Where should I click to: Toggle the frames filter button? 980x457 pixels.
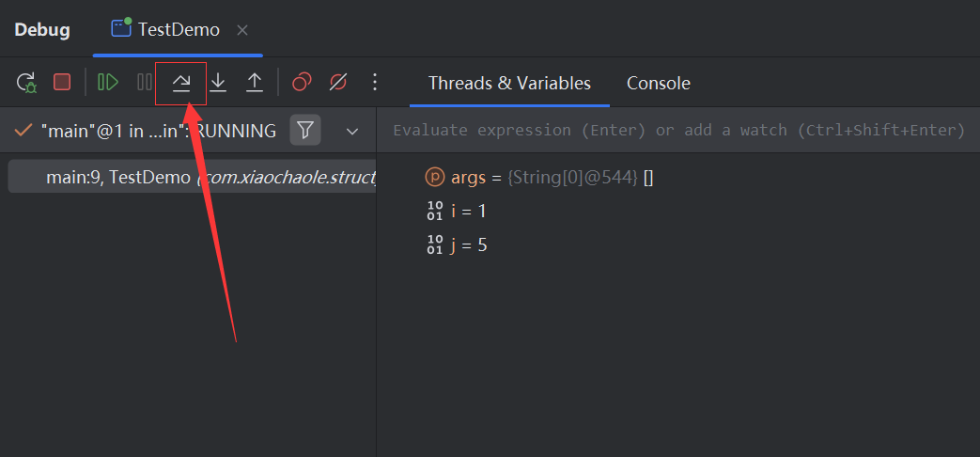305,131
